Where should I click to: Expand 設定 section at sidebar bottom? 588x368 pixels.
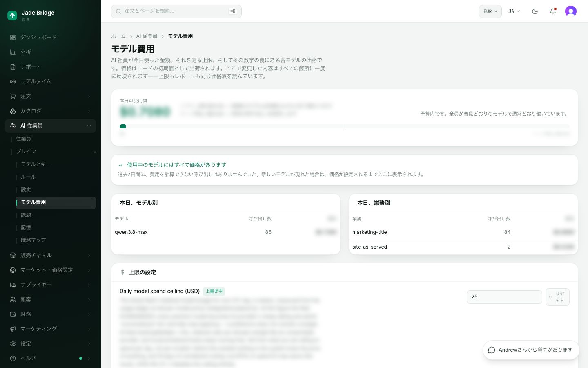[50, 343]
